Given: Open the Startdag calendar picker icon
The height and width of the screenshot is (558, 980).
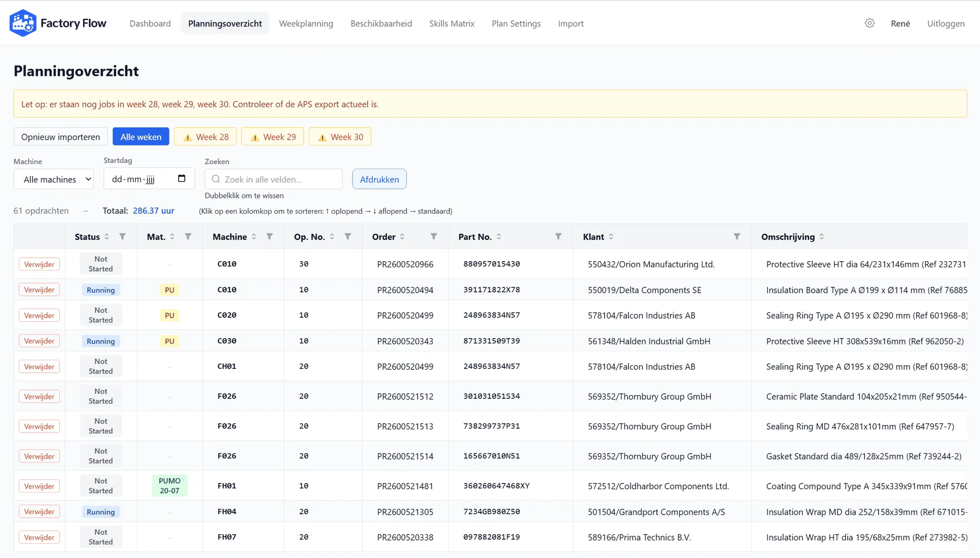Looking at the screenshot, I should (182, 179).
